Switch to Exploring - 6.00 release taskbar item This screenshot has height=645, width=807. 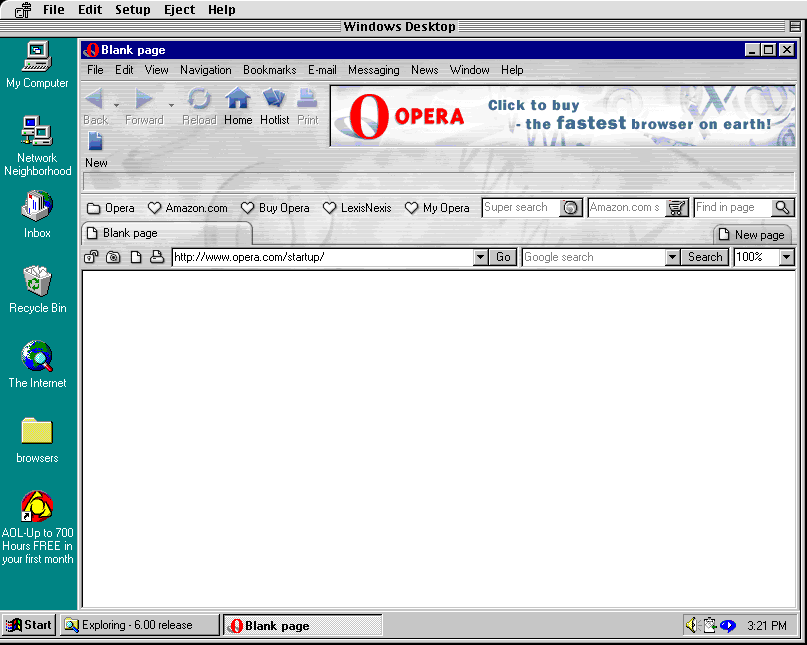139,625
